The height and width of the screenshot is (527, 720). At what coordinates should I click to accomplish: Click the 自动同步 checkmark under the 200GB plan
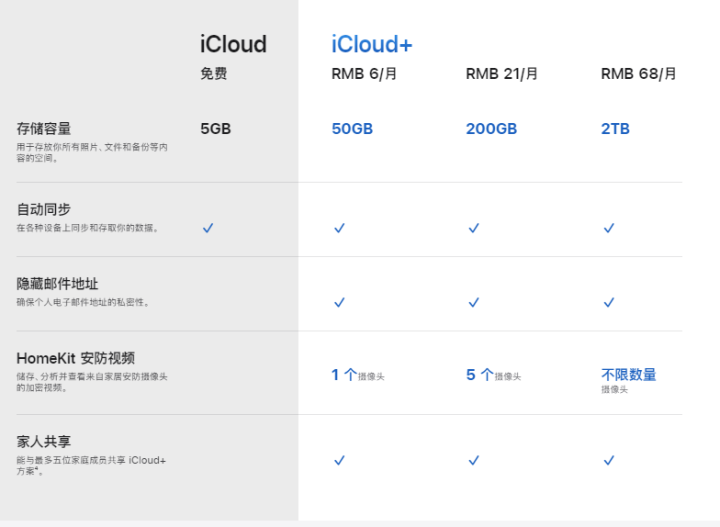click(474, 228)
